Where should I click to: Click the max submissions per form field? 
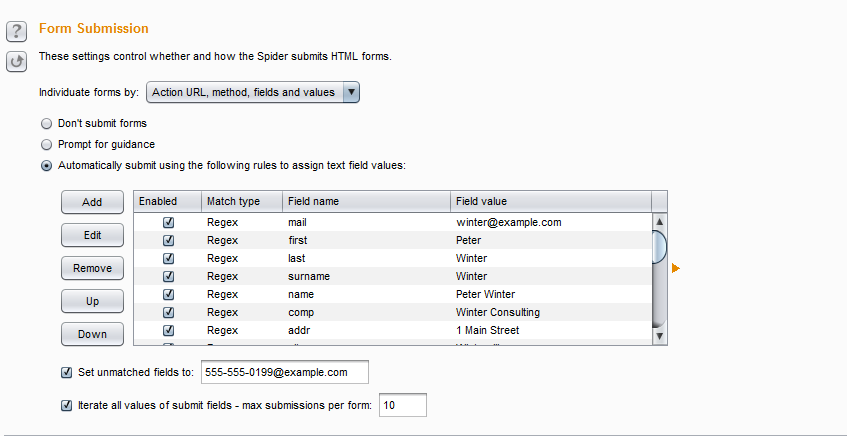coord(402,406)
